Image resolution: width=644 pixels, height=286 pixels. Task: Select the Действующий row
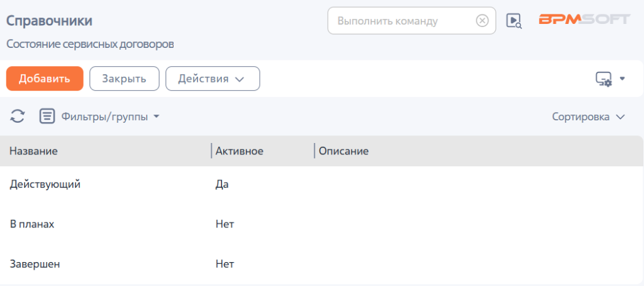[x=321, y=185]
